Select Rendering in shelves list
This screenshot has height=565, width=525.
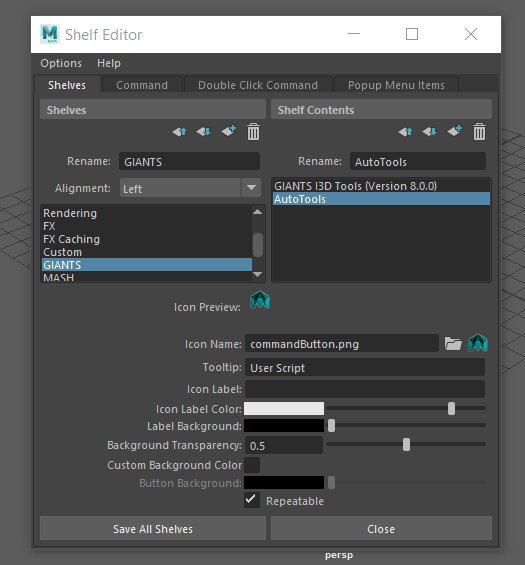coord(147,213)
